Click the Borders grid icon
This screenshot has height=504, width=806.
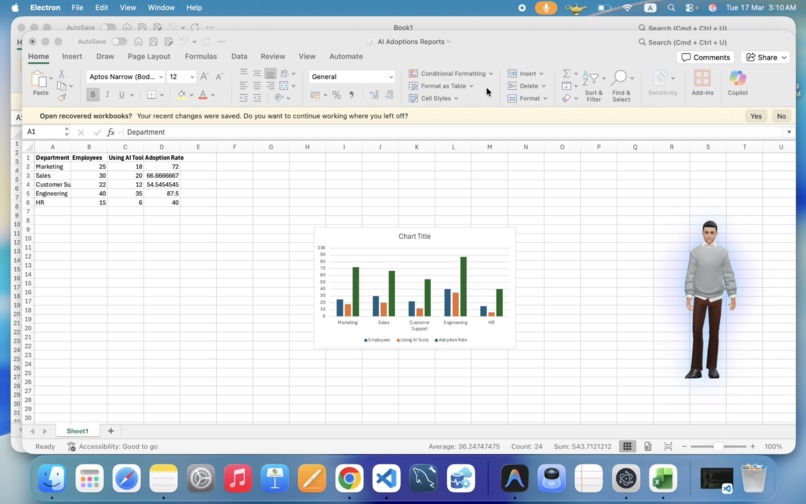point(151,95)
